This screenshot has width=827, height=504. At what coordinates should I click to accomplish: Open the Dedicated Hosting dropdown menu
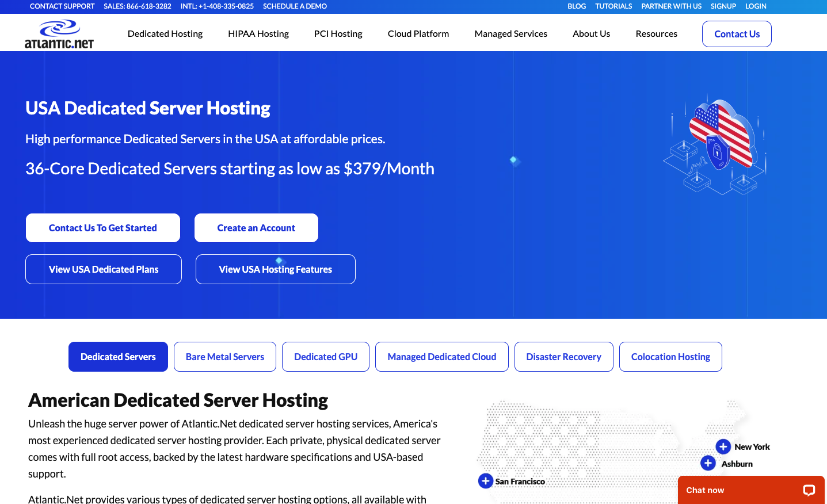click(165, 33)
